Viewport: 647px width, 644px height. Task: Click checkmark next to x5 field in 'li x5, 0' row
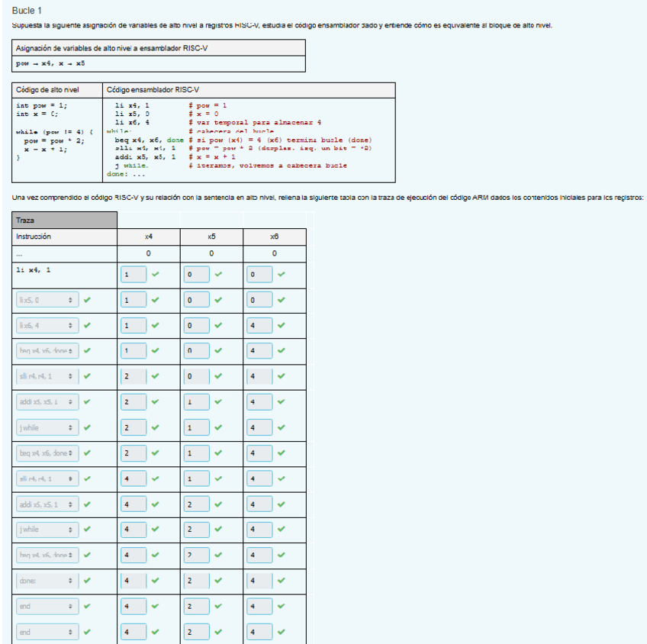pyautogui.click(x=218, y=301)
